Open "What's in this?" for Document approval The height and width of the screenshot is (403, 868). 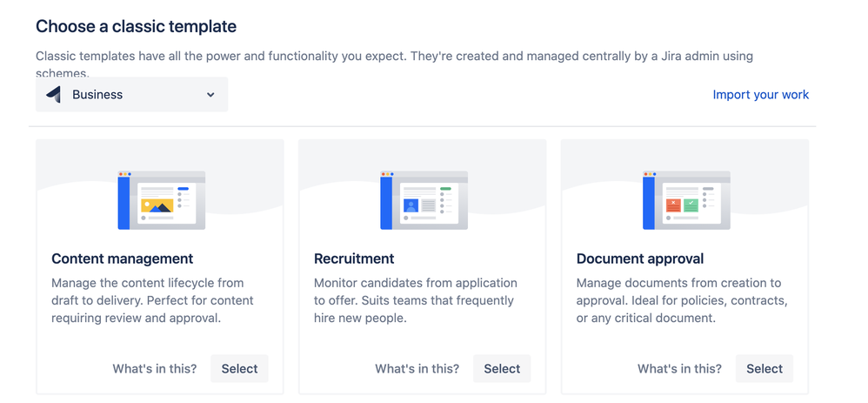[679, 369]
